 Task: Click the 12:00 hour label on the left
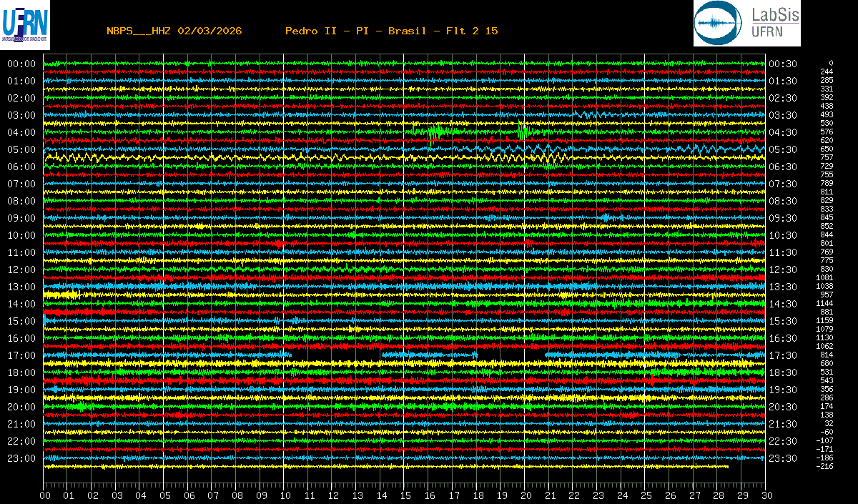(x=21, y=270)
